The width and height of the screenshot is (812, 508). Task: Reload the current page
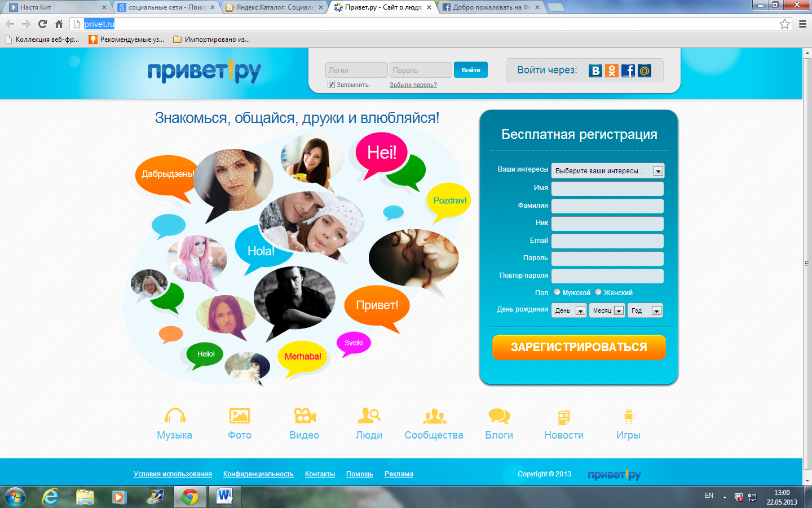pos(42,24)
